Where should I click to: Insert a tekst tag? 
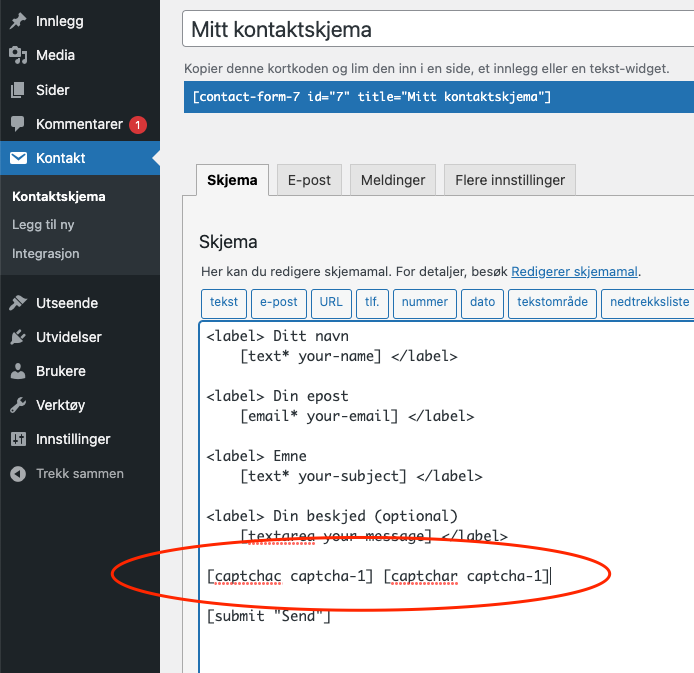224,304
